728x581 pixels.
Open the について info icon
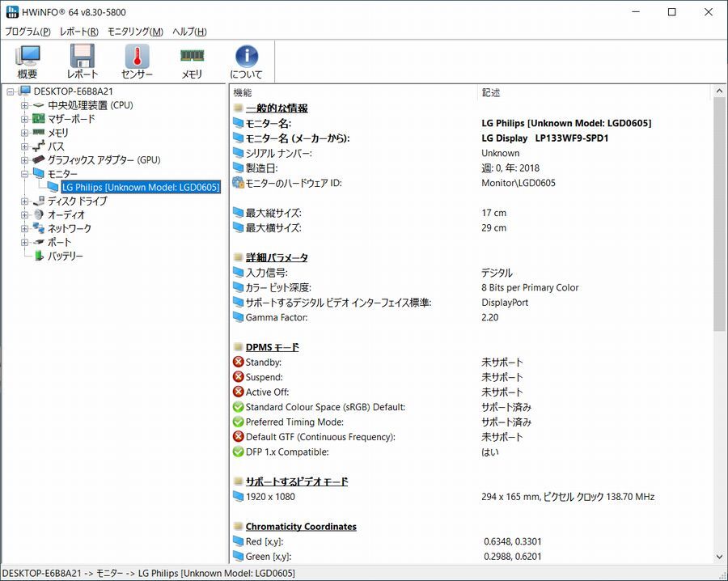tap(247, 56)
